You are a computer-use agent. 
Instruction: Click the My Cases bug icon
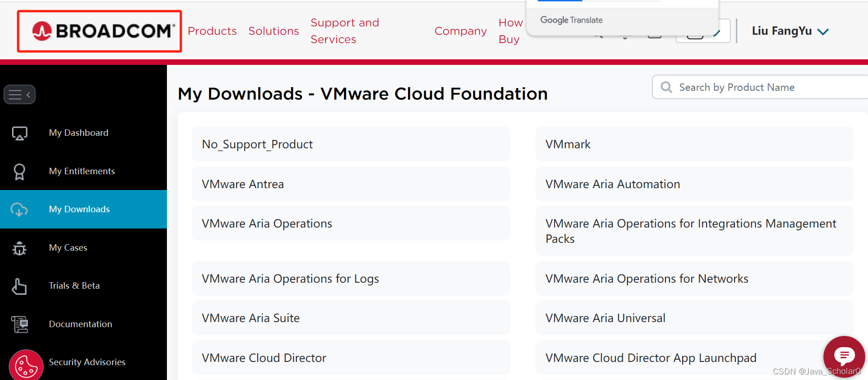tap(19, 248)
